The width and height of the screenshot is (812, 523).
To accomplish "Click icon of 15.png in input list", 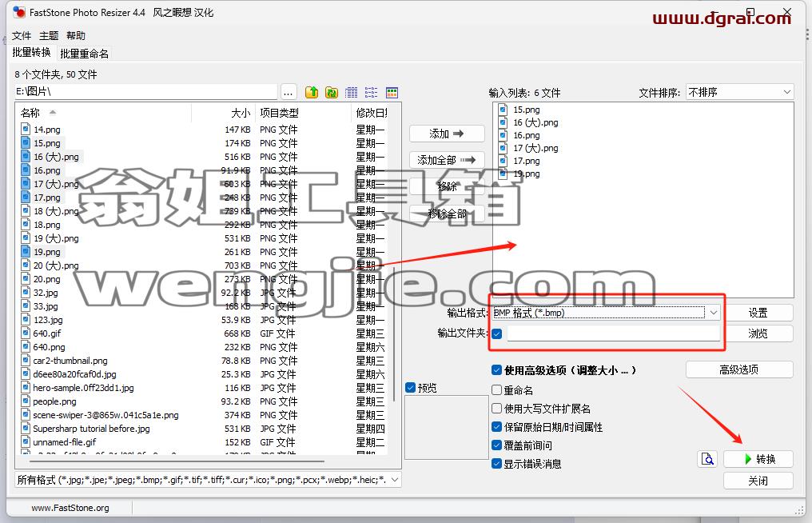I will (503, 110).
